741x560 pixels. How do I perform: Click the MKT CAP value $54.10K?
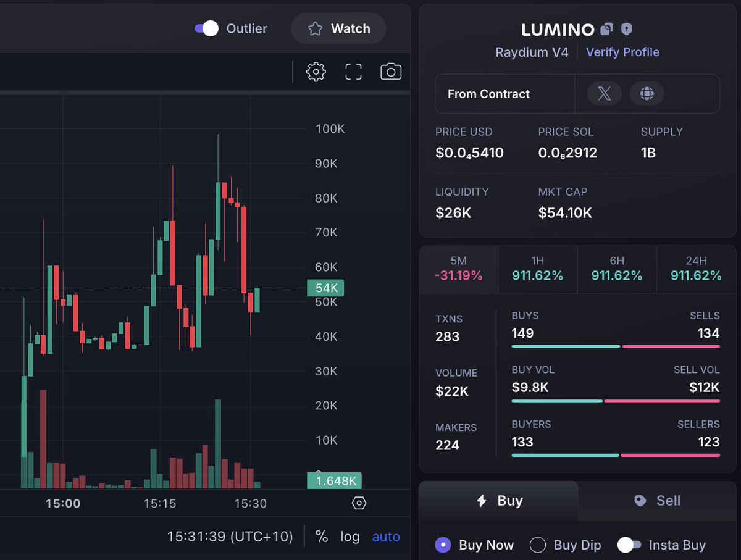click(x=565, y=213)
